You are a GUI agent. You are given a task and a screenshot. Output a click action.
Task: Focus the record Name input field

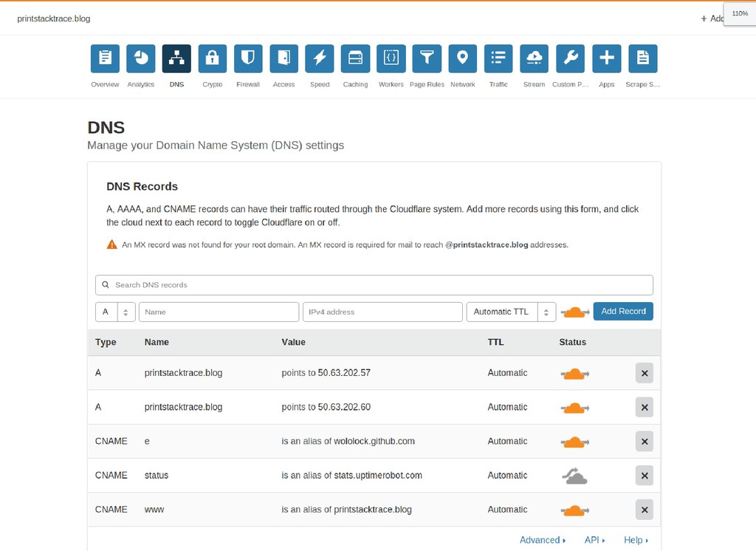(219, 312)
